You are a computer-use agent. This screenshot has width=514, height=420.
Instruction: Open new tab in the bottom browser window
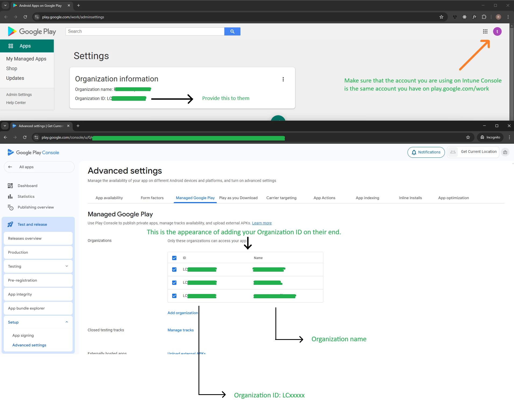[x=78, y=126]
